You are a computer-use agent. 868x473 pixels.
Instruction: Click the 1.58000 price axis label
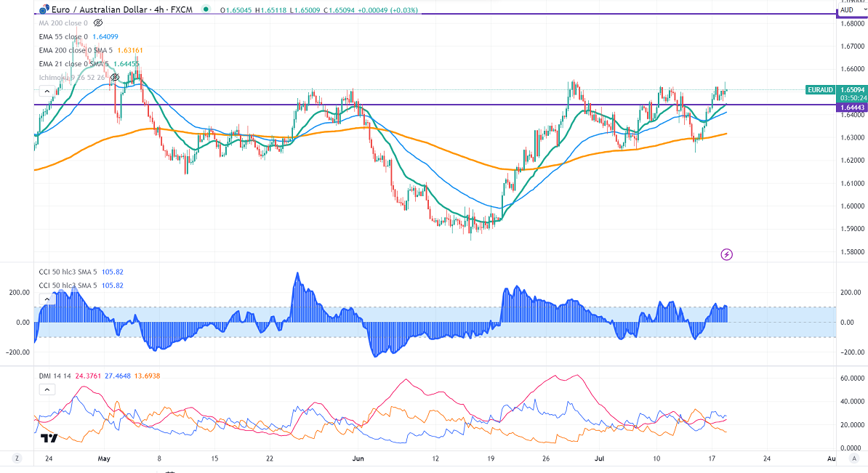pos(853,252)
